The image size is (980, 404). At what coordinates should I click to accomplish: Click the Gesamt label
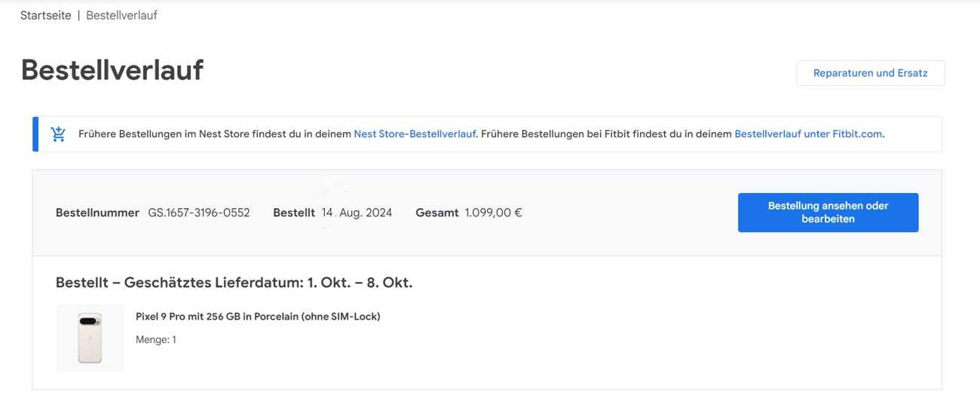tap(436, 213)
